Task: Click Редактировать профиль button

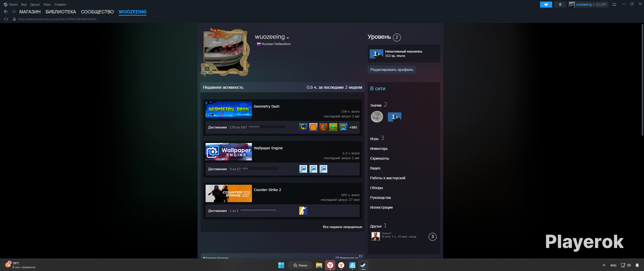Action: 392,70
